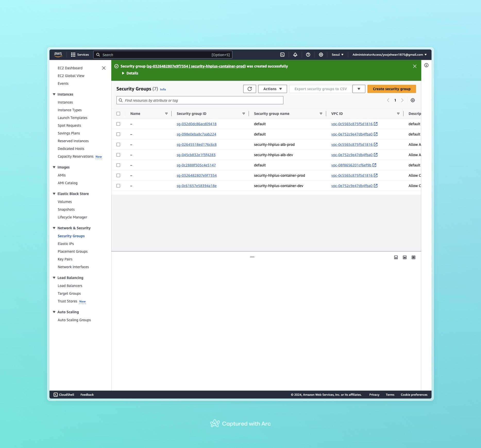The width and height of the screenshot is (481, 448).
Task: Focus the Find resources filter field
Action: 200,100
